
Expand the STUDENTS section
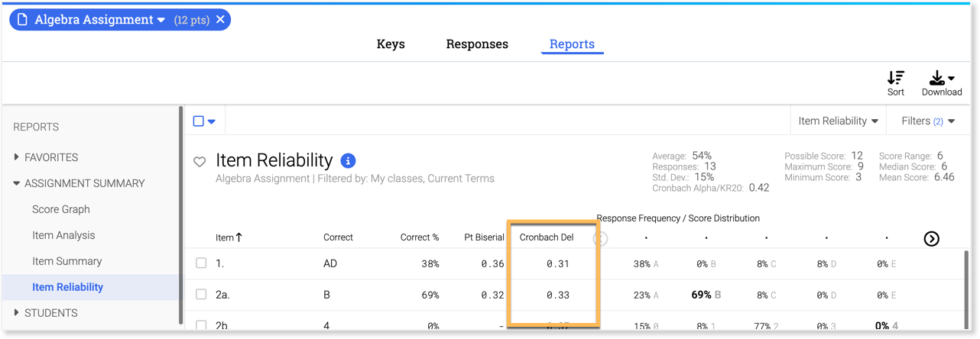point(18,313)
